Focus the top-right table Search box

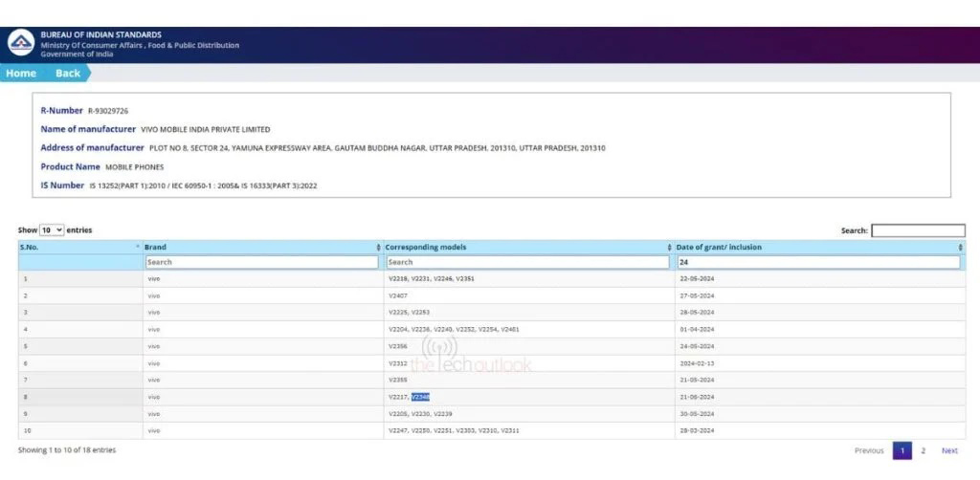coord(918,231)
